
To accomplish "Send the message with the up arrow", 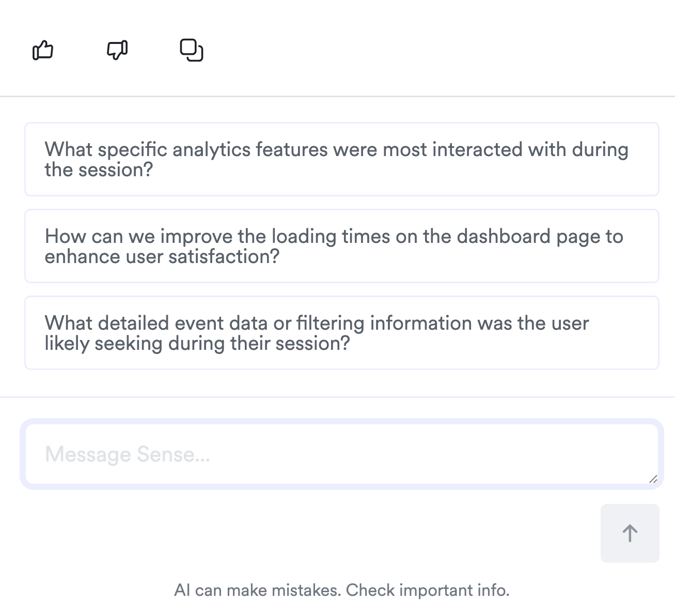I will pos(630,533).
